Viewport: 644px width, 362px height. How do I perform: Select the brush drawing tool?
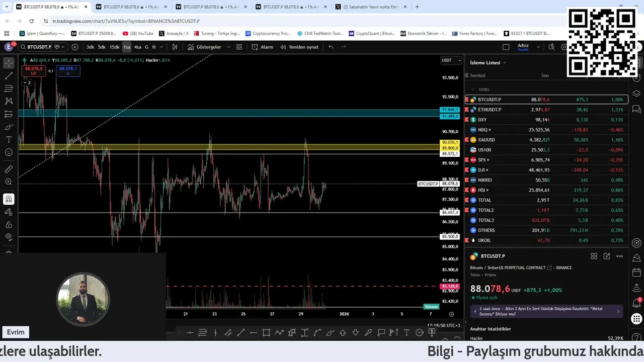click(x=9, y=127)
